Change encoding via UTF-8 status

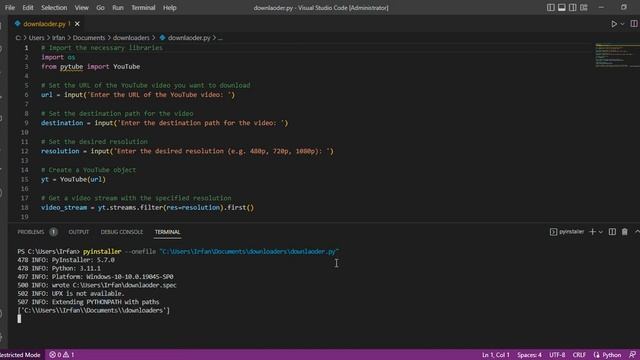[x=557, y=355]
